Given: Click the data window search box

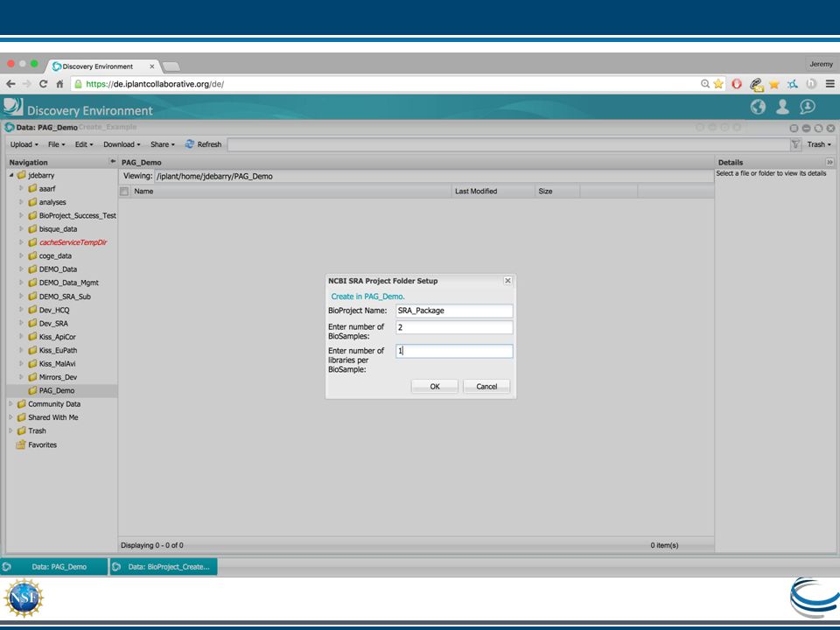Looking at the screenshot, I should click(x=508, y=144).
